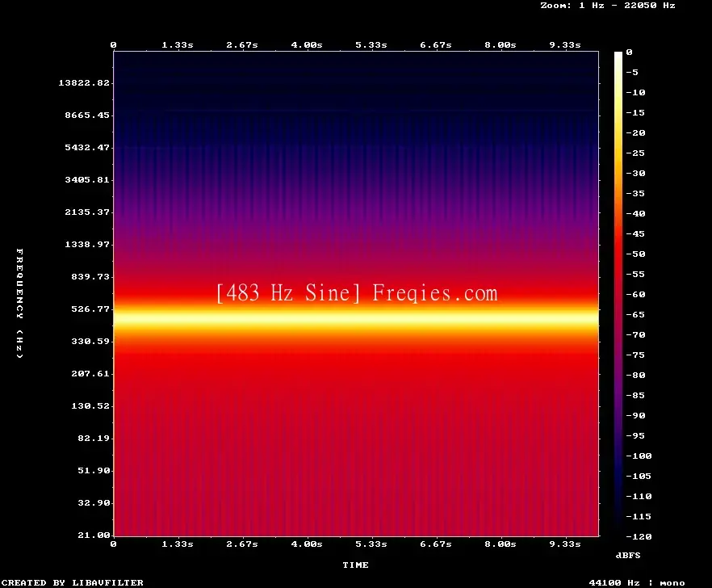The height and width of the screenshot is (588, 712).
Task: Click the 51.90 frequency label
Action: (x=94, y=470)
